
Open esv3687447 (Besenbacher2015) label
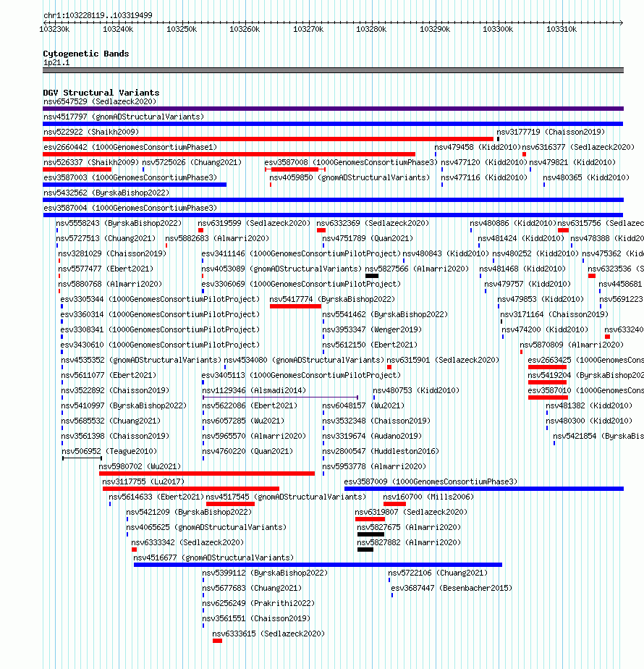point(452,589)
